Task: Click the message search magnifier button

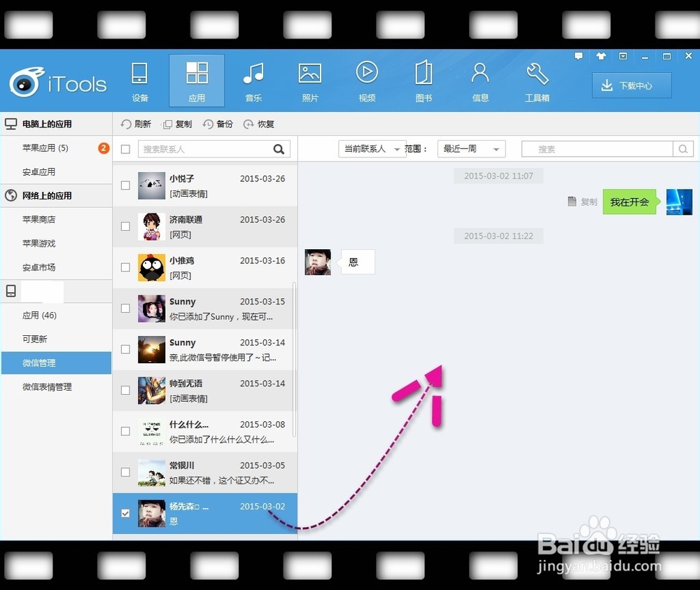Action: 683,149
